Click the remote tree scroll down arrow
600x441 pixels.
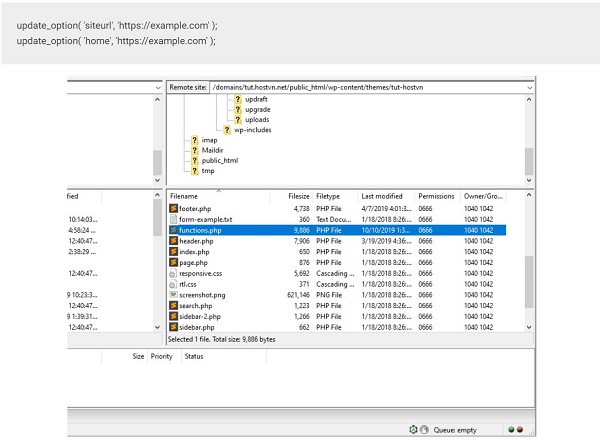pos(529,180)
